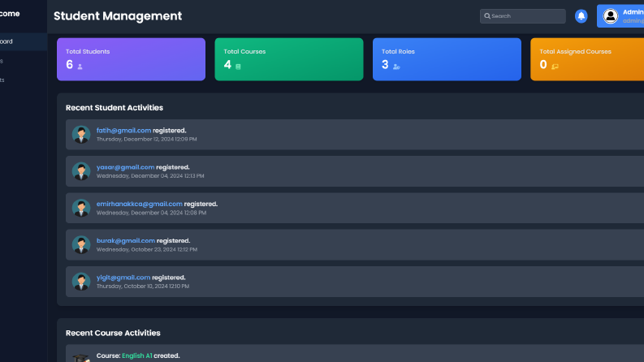Image resolution: width=644 pixels, height=362 pixels.
Task: Click the Total Courses book icon
Action: (x=238, y=67)
